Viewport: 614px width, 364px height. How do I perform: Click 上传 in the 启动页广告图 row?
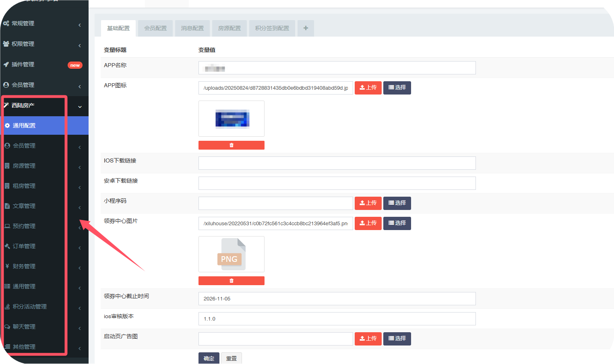368,339
